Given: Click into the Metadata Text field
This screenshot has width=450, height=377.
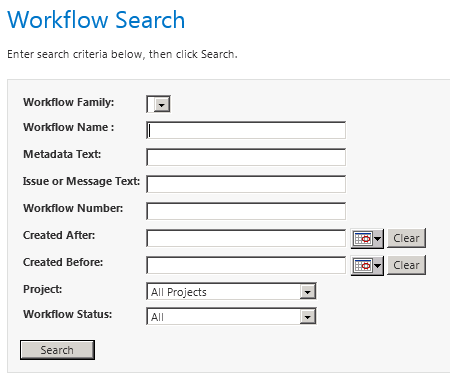Looking at the screenshot, I should pos(246,157).
